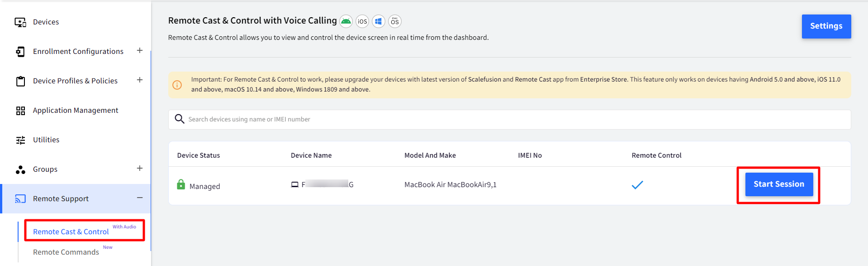The height and width of the screenshot is (266, 868).
Task: Click the With Audio badge label
Action: click(x=124, y=227)
